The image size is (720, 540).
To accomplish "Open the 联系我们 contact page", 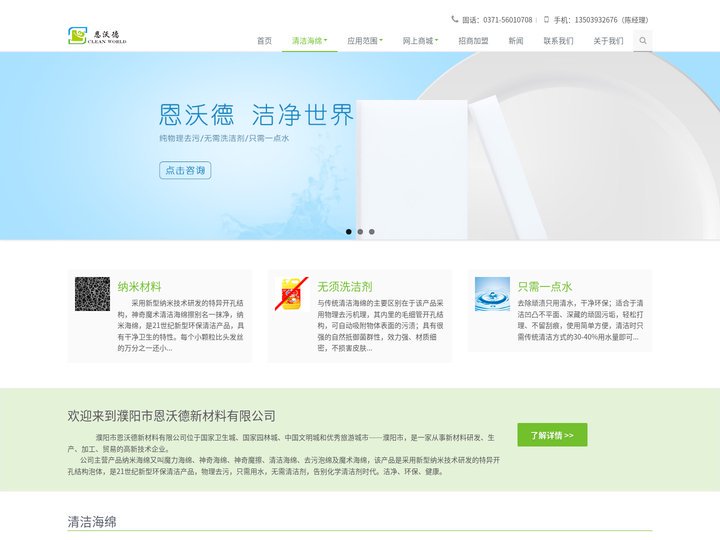I will pos(558,41).
